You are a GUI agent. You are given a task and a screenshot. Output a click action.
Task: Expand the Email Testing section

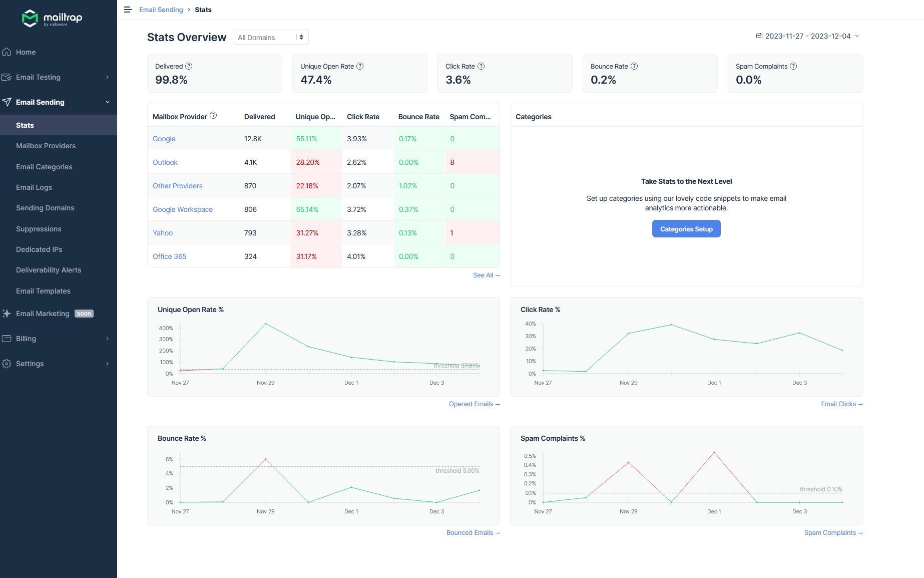pyautogui.click(x=59, y=77)
